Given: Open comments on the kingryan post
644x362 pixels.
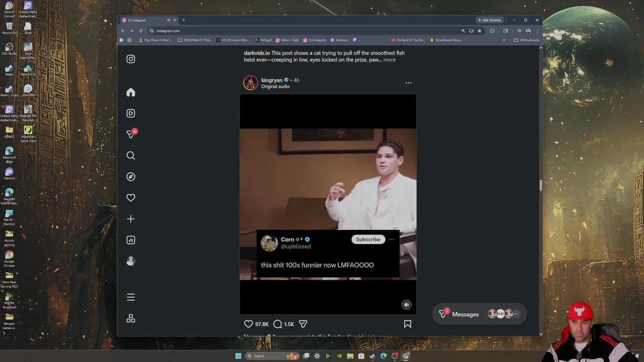Looking at the screenshot, I should (x=278, y=324).
